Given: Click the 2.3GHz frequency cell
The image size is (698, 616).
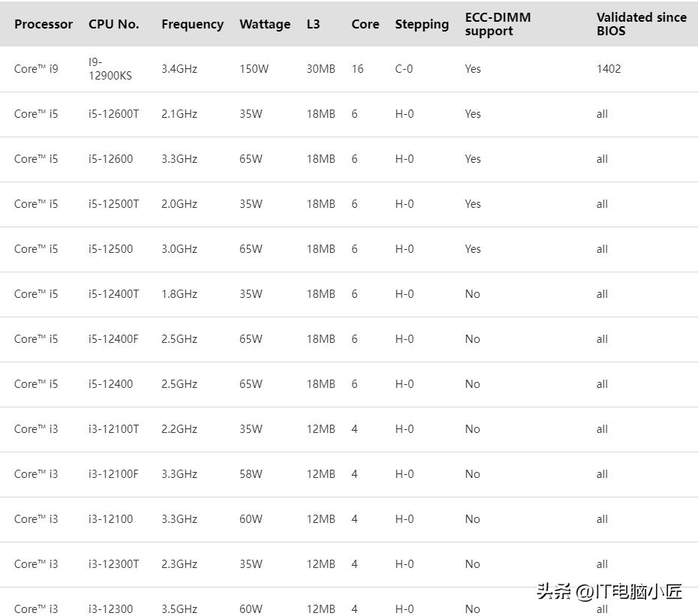Looking at the screenshot, I should tap(179, 564).
